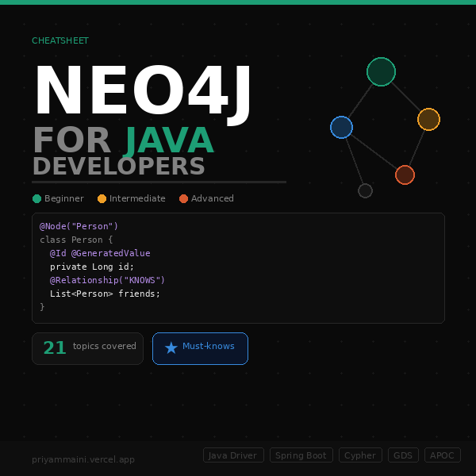Click the green Beginner legend dot
This screenshot has width=476, height=476.
[x=36, y=198]
